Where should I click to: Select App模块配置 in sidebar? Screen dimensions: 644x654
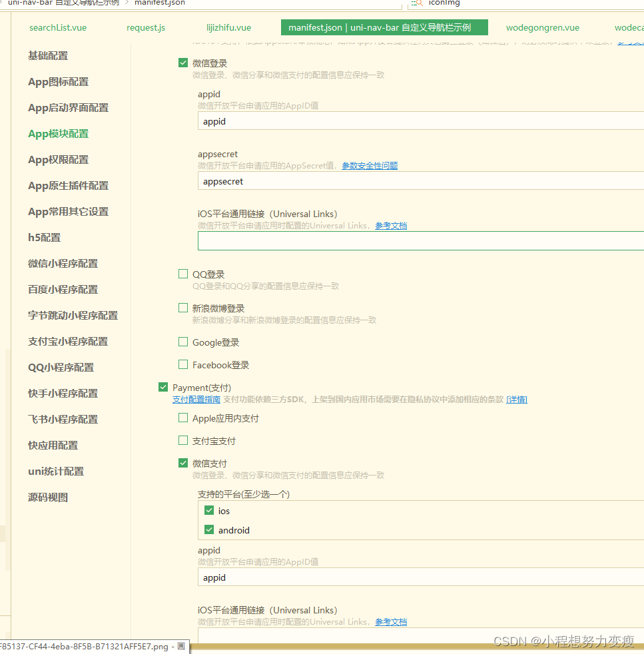click(59, 134)
